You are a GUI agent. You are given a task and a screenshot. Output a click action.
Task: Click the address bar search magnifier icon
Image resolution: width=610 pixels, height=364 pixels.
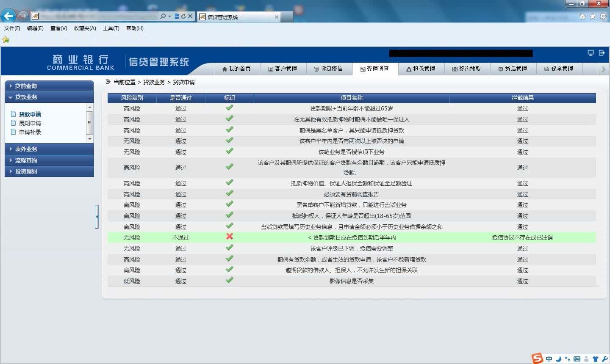[163, 16]
